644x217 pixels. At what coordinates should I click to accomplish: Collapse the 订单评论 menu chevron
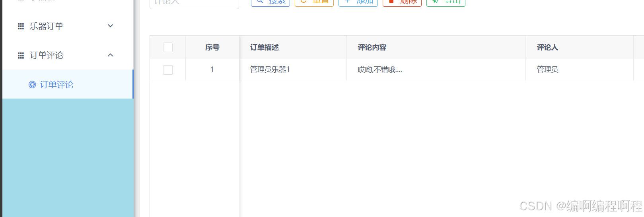point(111,55)
